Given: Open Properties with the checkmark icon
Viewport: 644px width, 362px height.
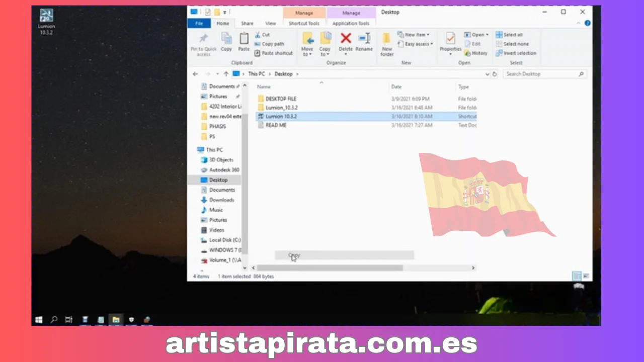Looking at the screenshot, I should pyautogui.click(x=450, y=39).
